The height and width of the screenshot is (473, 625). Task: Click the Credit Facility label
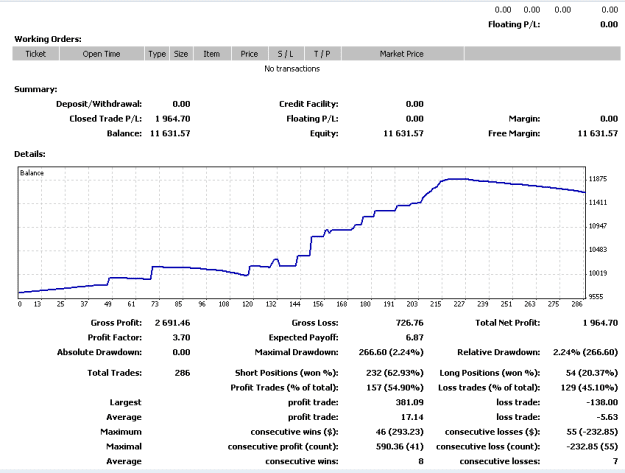click(x=309, y=104)
